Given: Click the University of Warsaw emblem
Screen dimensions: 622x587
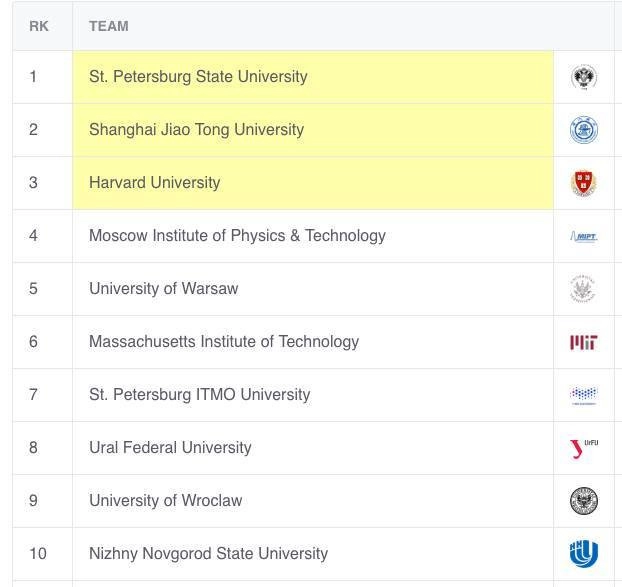Looking at the screenshot, I should pyautogui.click(x=583, y=289).
